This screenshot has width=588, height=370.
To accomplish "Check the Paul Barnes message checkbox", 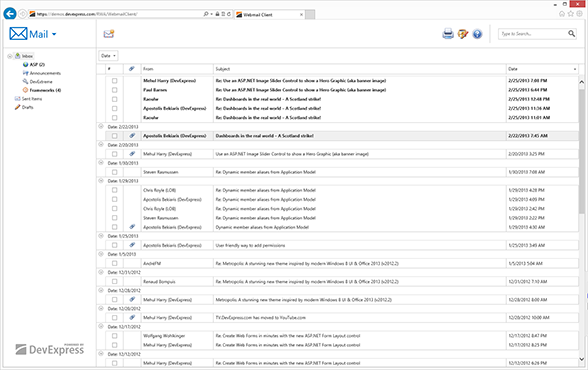I will click(114, 90).
